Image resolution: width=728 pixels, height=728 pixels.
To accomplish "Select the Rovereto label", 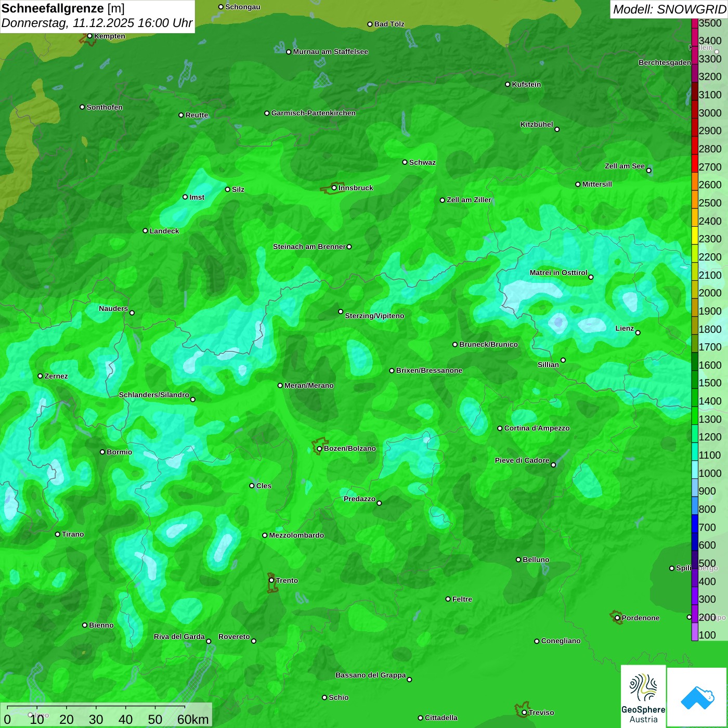I will [234, 636].
